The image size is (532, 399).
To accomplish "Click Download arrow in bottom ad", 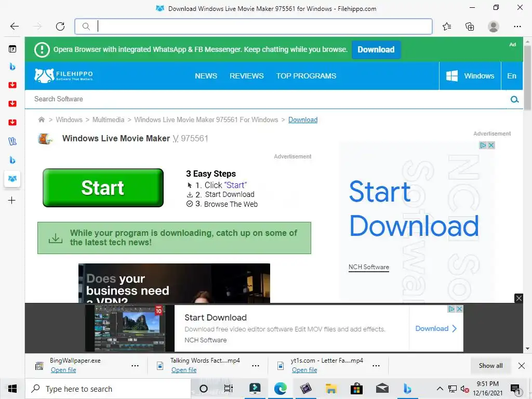I will (x=436, y=328).
